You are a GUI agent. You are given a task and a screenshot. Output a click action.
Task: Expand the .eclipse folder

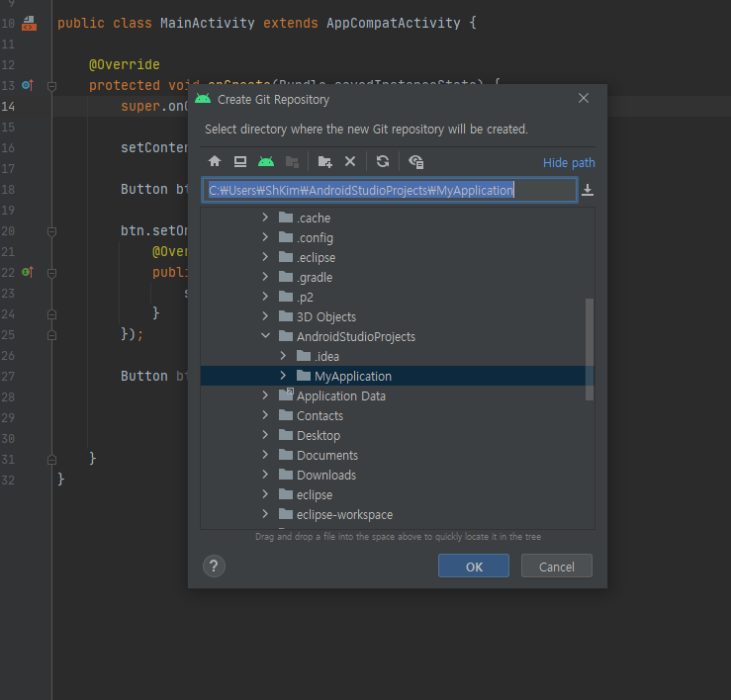tap(265, 257)
